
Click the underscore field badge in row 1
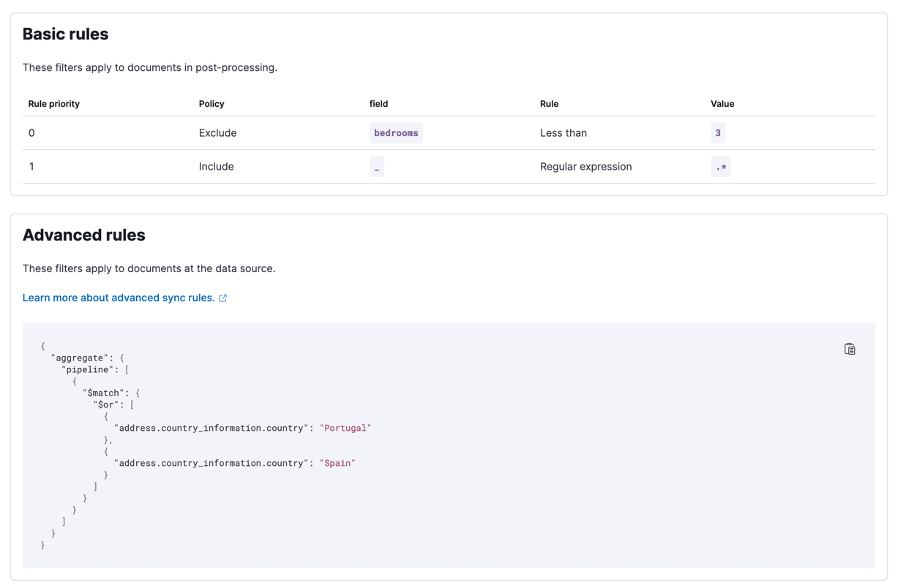click(x=376, y=166)
